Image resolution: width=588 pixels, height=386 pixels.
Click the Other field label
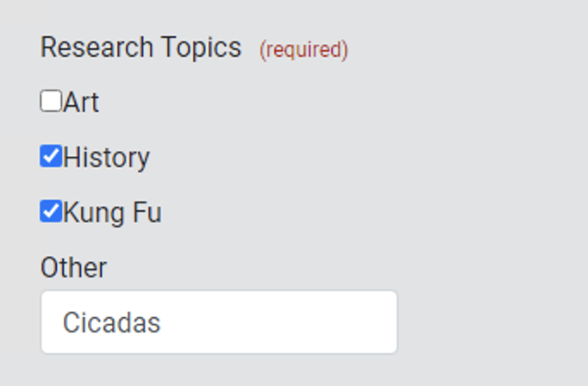(73, 267)
